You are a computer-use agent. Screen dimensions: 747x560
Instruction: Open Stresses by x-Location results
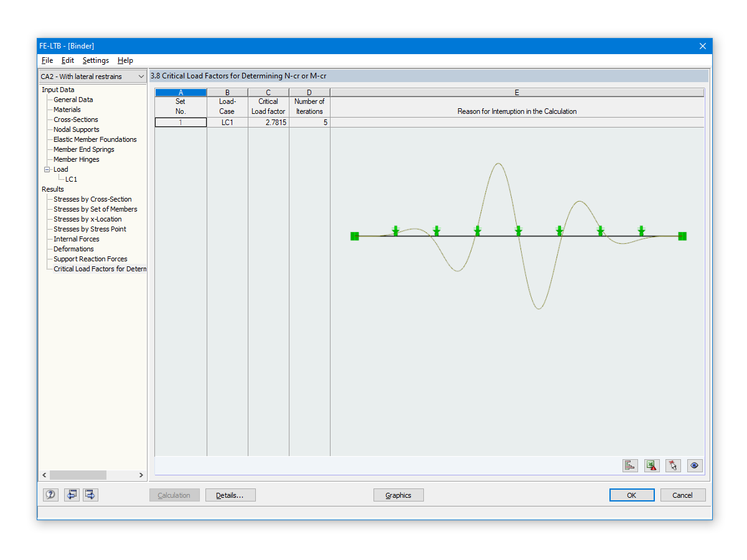click(x=88, y=219)
